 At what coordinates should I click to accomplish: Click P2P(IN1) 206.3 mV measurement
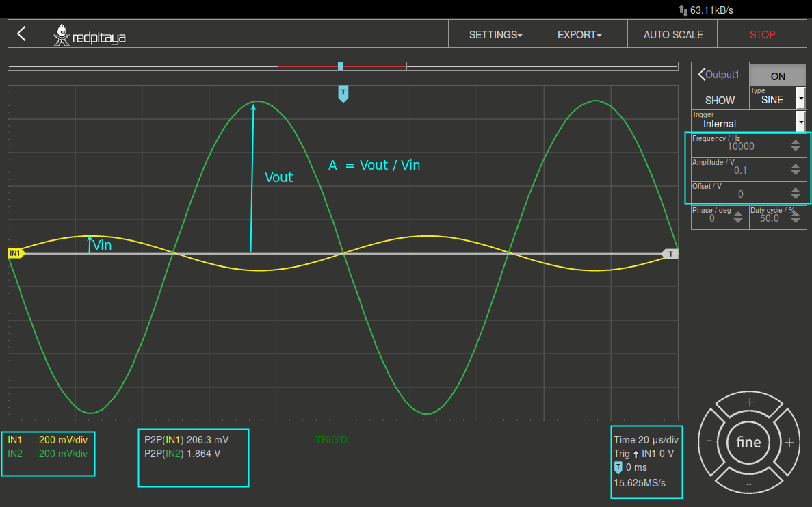187,440
